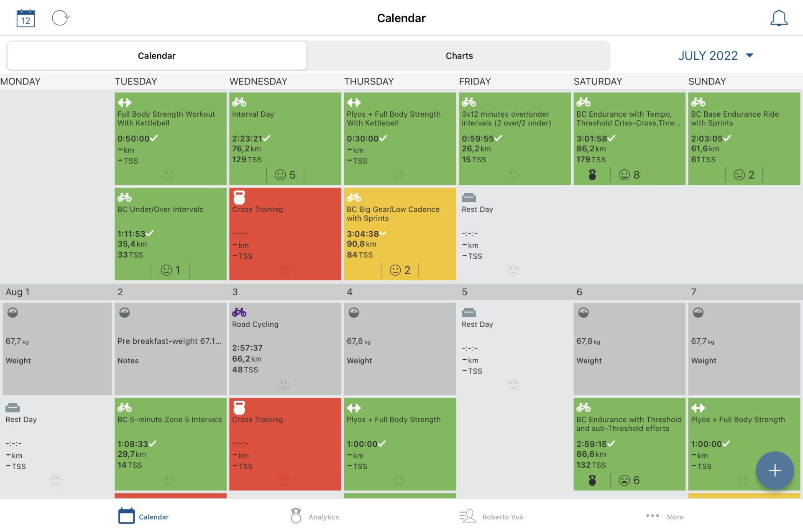The width and height of the screenshot is (803, 532).
Task: Open the Road Cycling workout on August 3
Action: click(285, 347)
